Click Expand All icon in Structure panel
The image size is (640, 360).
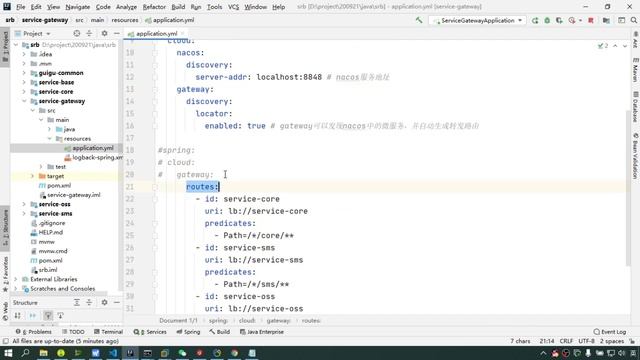[x=76, y=302]
